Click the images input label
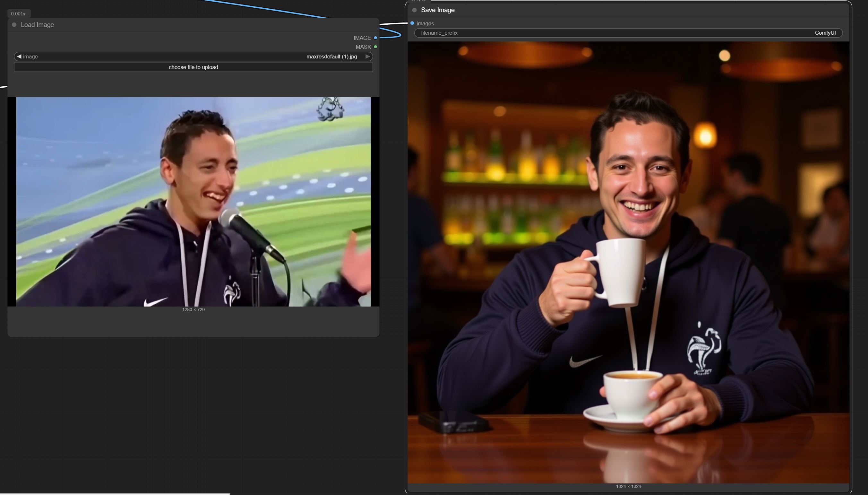 click(x=425, y=23)
